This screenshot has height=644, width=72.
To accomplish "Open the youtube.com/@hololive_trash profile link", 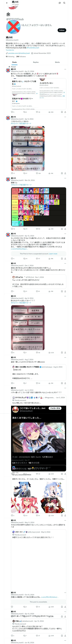I will tap(19, 53).
